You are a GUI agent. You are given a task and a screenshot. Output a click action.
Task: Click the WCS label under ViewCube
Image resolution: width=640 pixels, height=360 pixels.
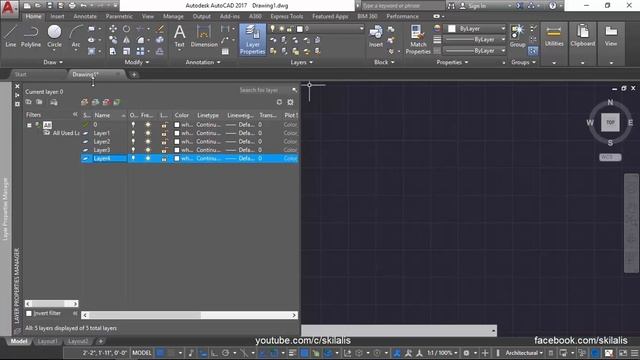point(610,157)
